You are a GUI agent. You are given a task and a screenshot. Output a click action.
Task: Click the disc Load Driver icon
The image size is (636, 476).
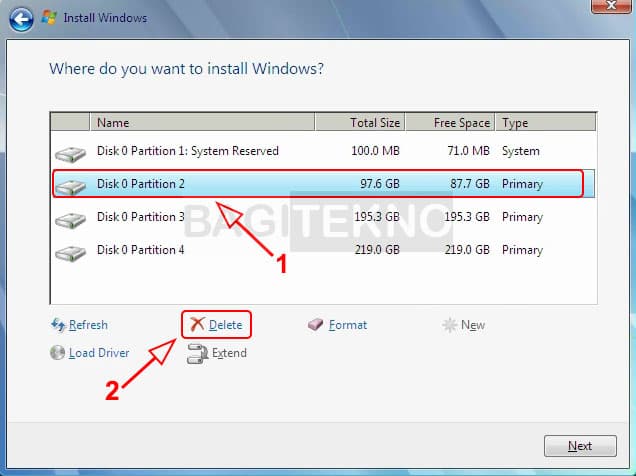[x=58, y=353]
